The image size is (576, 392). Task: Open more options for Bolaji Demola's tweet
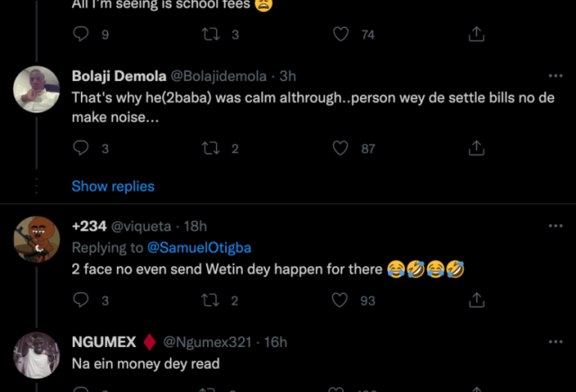pos(555,76)
